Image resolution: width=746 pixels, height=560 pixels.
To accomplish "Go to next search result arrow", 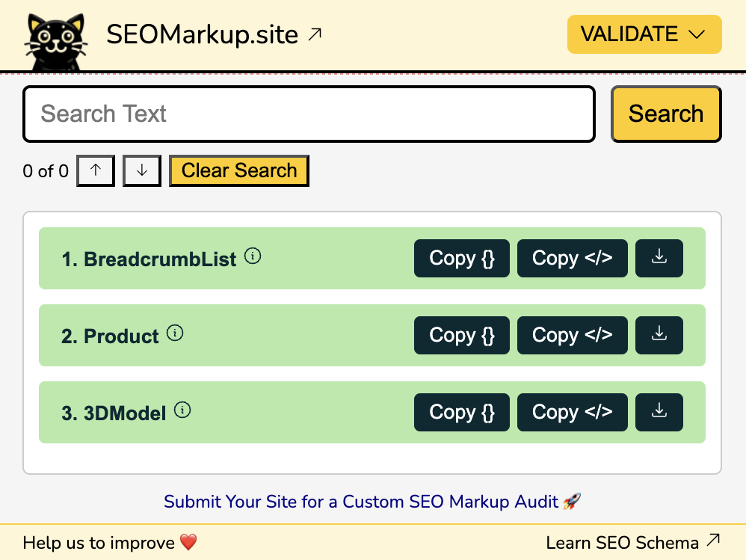I will pyautogui.click(x=142, y=170).
